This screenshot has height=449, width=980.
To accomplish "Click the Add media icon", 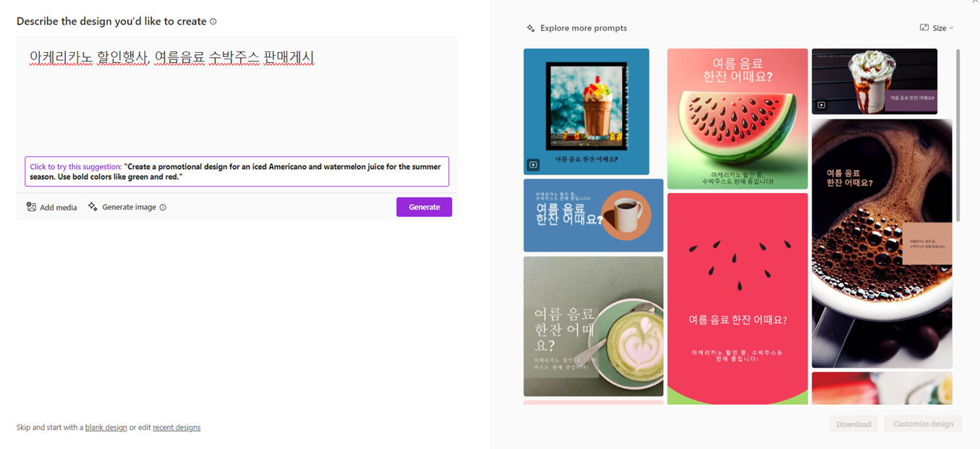I will click(31, 207).
